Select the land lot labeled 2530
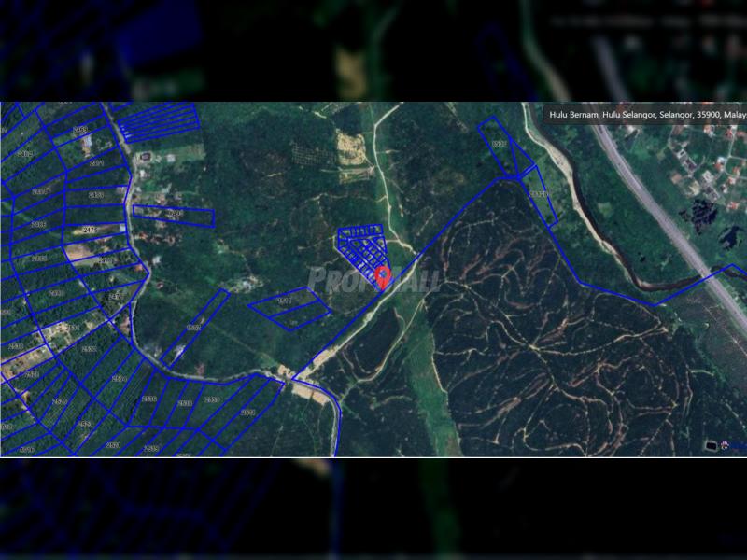The height and width of the screenshot is (560, 747). coord(148,399)
